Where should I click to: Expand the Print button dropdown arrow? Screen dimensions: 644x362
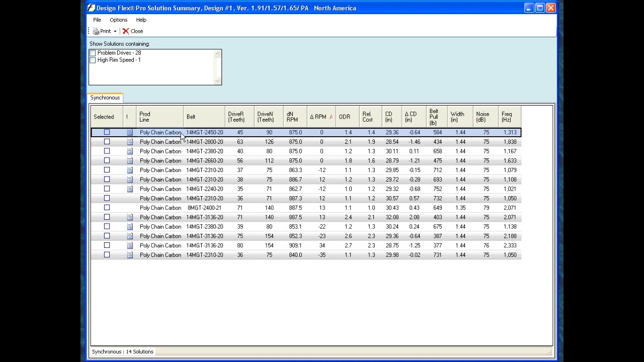point(115,31)
